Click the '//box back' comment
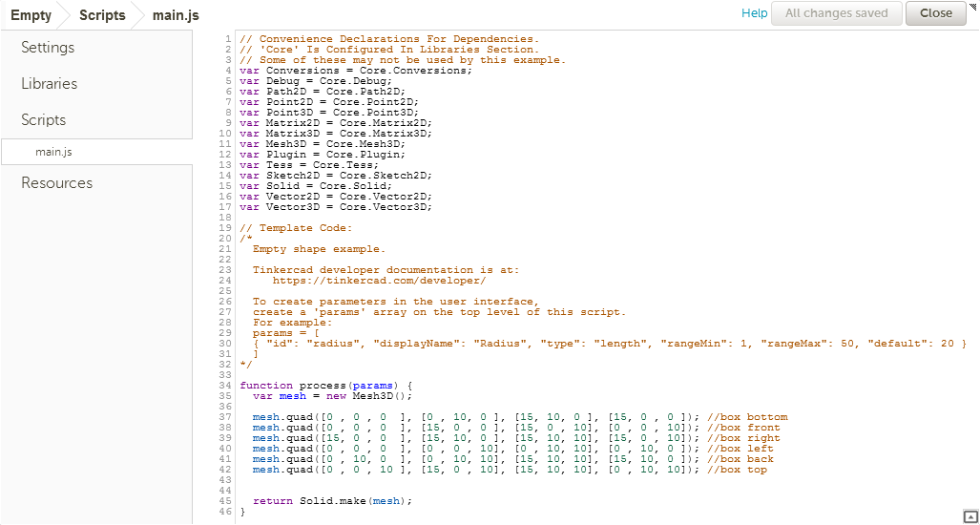 (740, 459)
